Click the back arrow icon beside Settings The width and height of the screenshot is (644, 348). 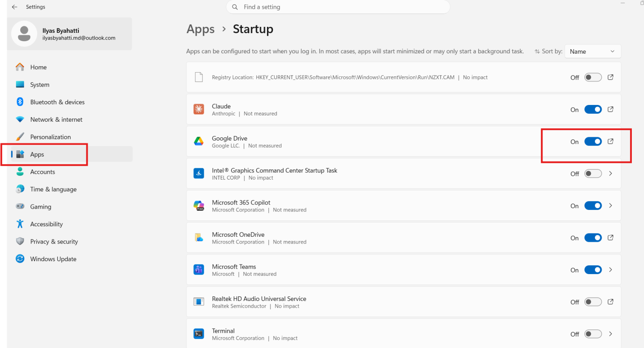(15, 7)
